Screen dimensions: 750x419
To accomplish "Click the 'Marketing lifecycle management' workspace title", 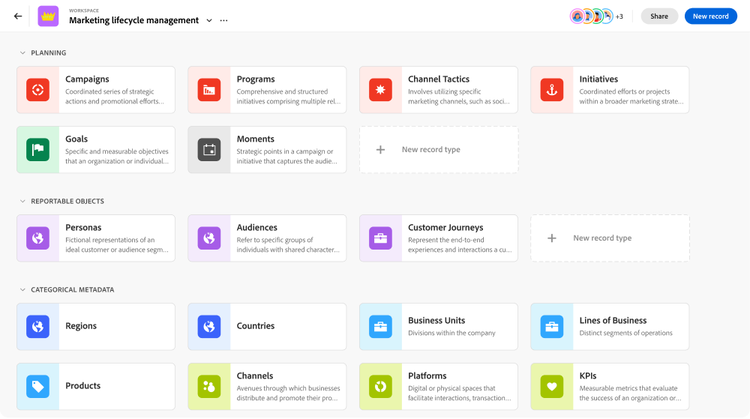I will tap(134, 20).
